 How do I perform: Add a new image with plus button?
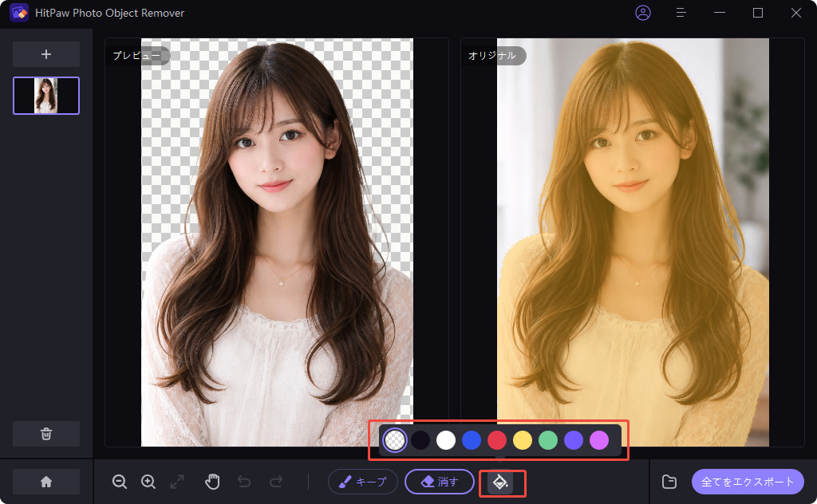point(46,54)
